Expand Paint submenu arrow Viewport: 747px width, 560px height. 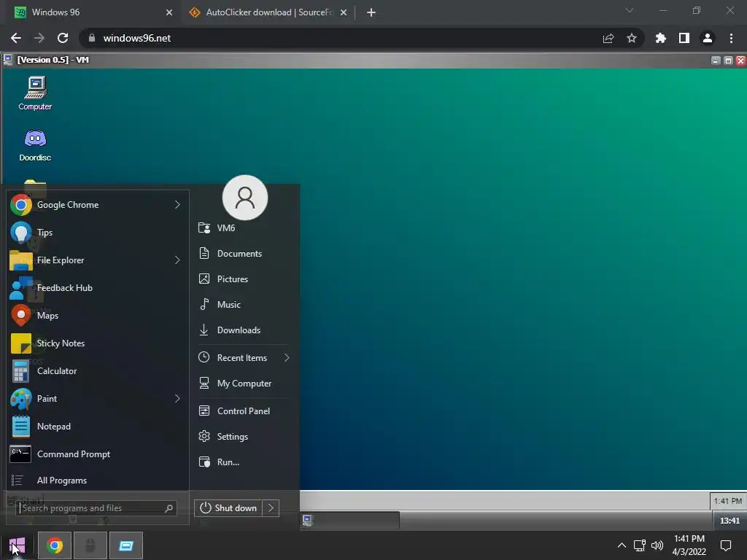(x=177, y=399)
